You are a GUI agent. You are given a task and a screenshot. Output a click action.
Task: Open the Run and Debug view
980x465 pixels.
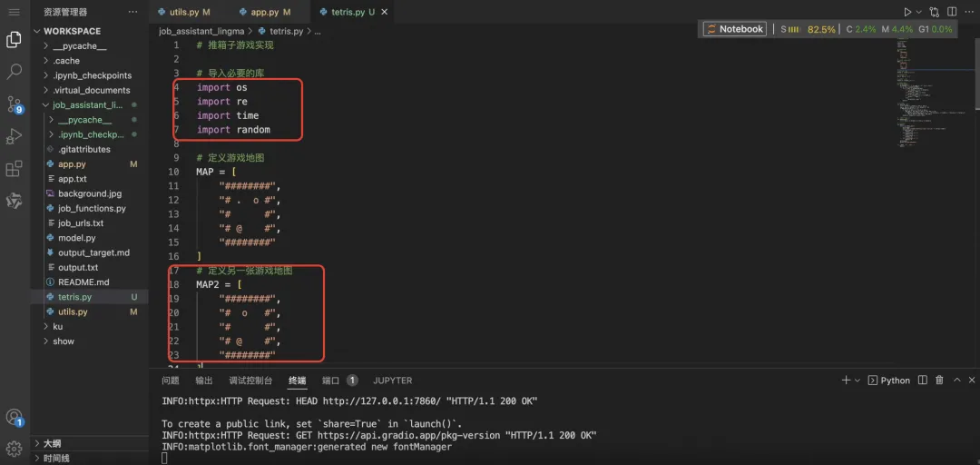click(x=14, y=136)
